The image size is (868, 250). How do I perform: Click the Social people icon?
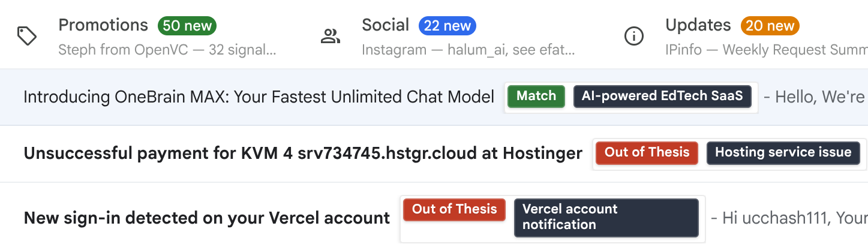[330, 37]
